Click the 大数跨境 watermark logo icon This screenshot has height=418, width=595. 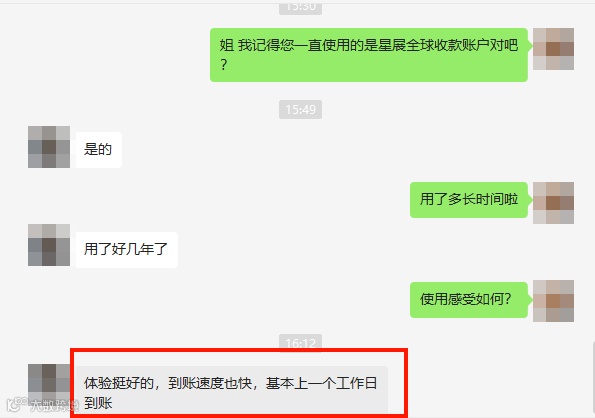tap(16, 405)
